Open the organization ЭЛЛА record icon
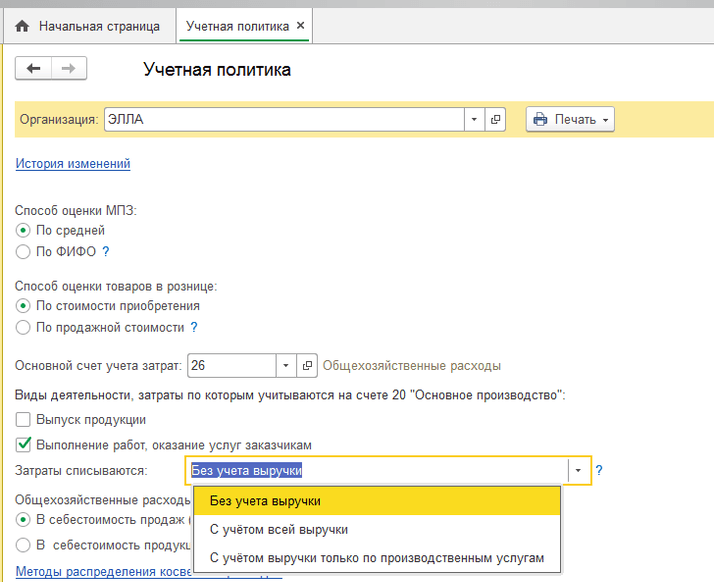Image resolution: width=714 pixels, height=582 pixels. 495,120
